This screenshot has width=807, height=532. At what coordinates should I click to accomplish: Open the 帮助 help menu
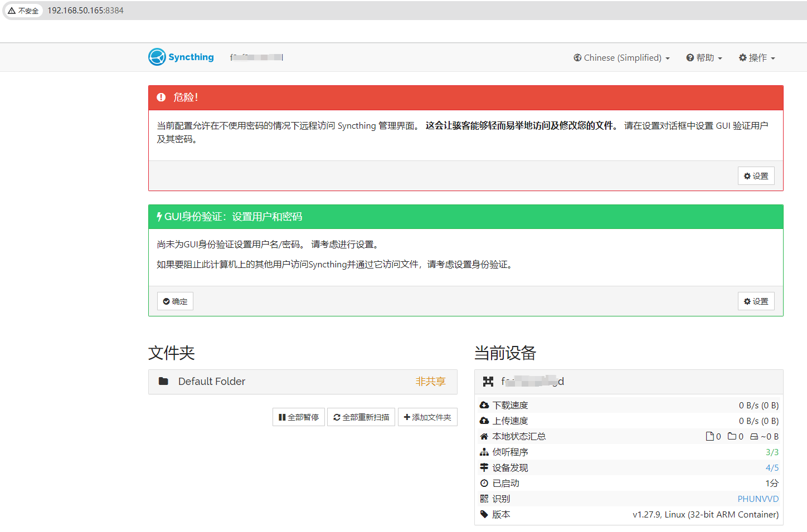coord(704,58)
